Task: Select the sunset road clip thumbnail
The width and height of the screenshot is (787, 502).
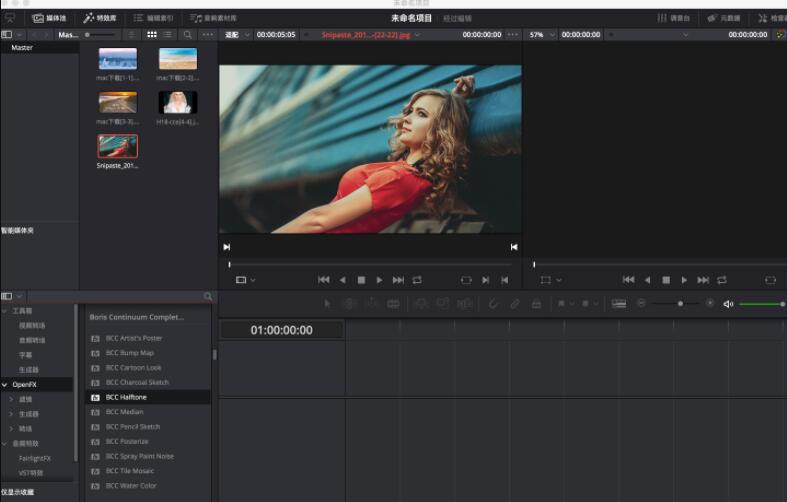Action: (117, 102)
